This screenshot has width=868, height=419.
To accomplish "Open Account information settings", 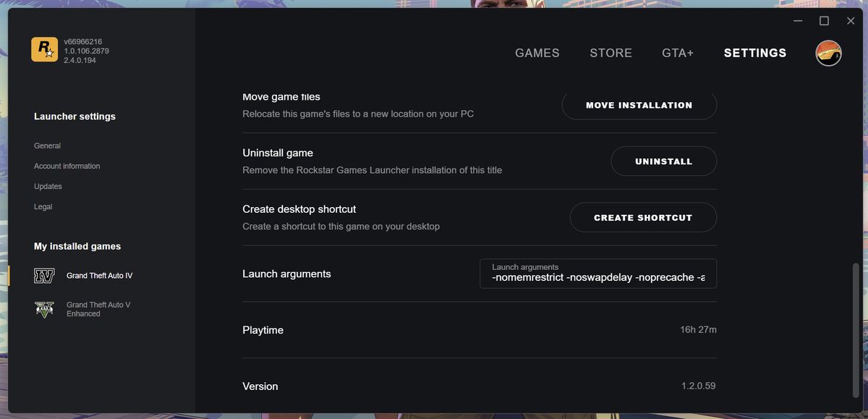I will click(x=67, y=166).
